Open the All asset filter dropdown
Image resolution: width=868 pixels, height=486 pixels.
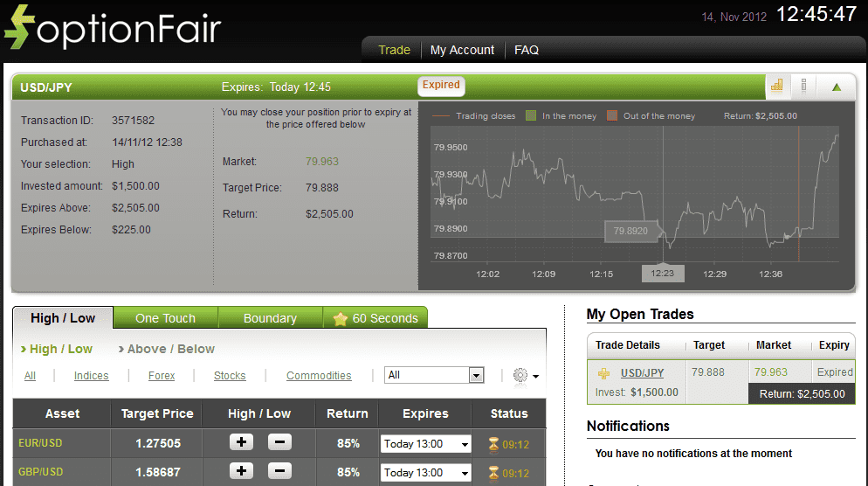pyautogui.click(x=435, y=375)
